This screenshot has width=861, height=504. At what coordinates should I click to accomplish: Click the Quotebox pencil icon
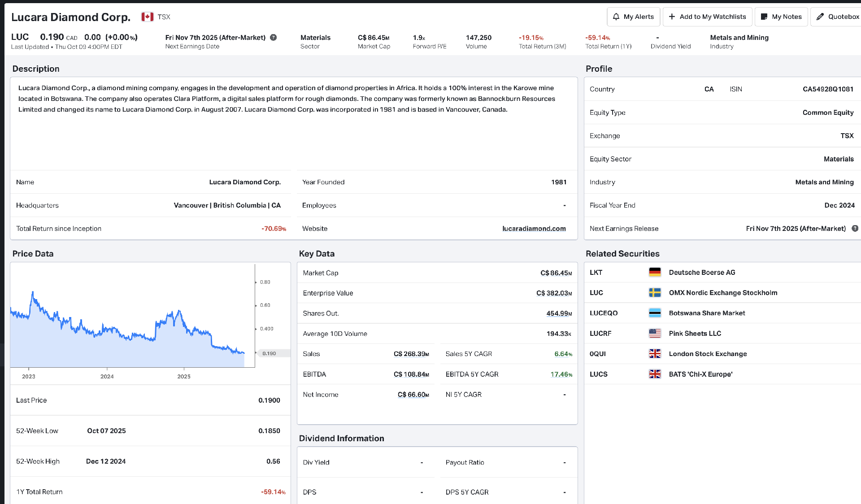(x=820, y=17)
